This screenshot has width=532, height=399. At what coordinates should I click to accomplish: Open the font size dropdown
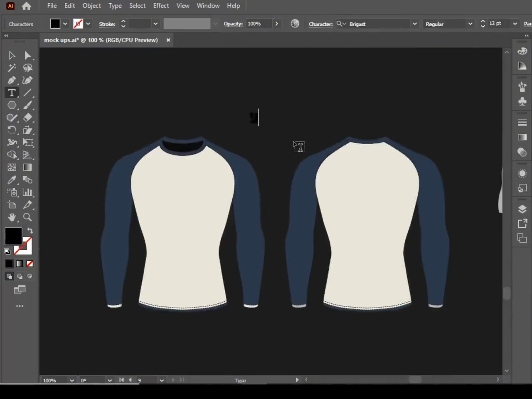515,24
